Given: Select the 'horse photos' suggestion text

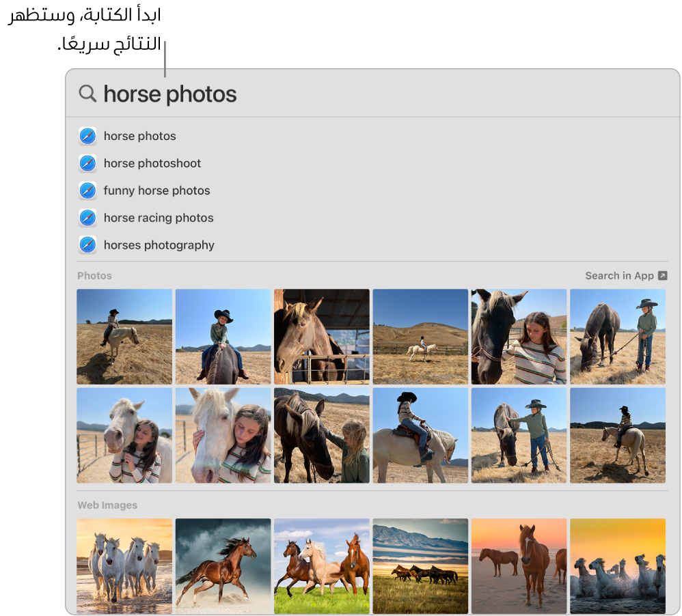Looking at the screenshot, I should click(x=139, y=136).
